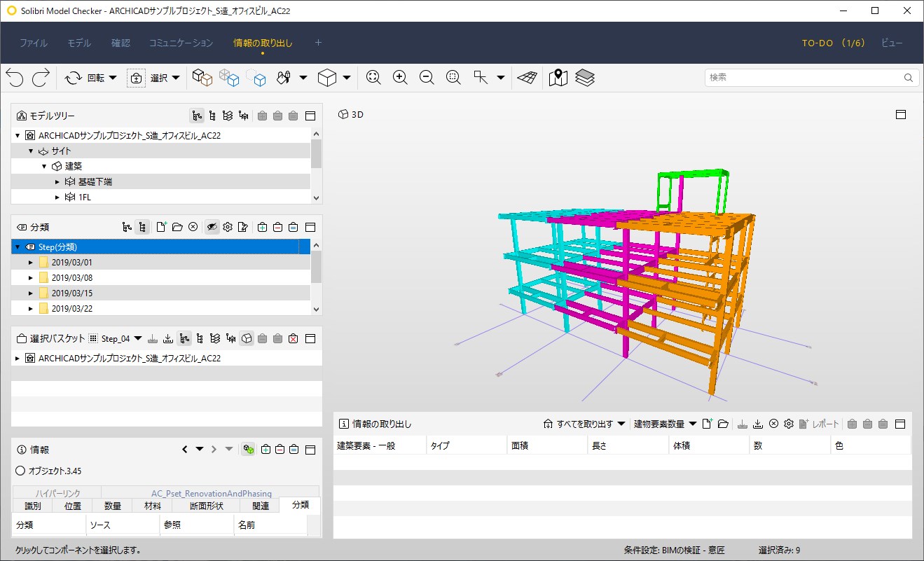Click the fit-to-window zoom icon
924x561 pixels.
(373, 78)
